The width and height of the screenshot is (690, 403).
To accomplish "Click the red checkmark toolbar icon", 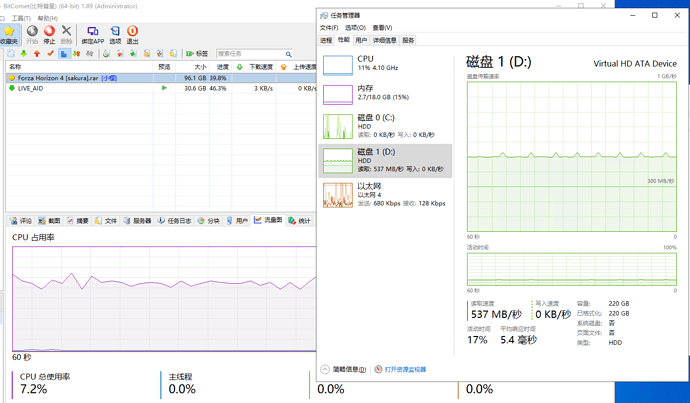I will pos(50,54).
